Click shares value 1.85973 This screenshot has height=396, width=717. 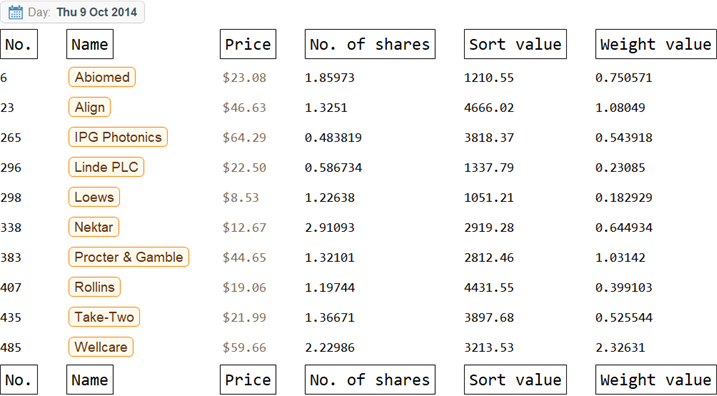coord(330,78)
